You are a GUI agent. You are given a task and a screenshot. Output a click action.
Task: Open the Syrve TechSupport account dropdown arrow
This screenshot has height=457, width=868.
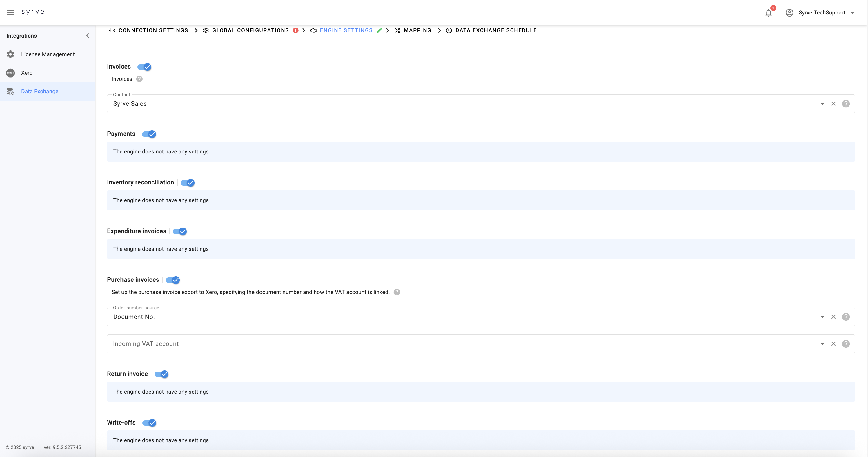click(853, 13)
